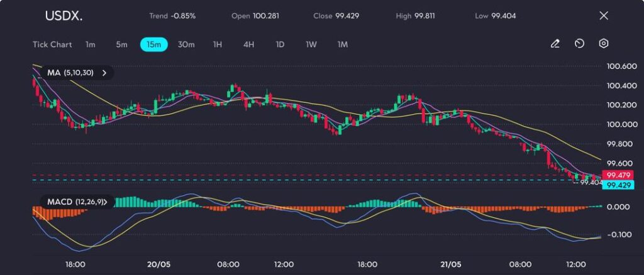
Task: Open the hexagon chart settings icon
Action: pos(603,44)
